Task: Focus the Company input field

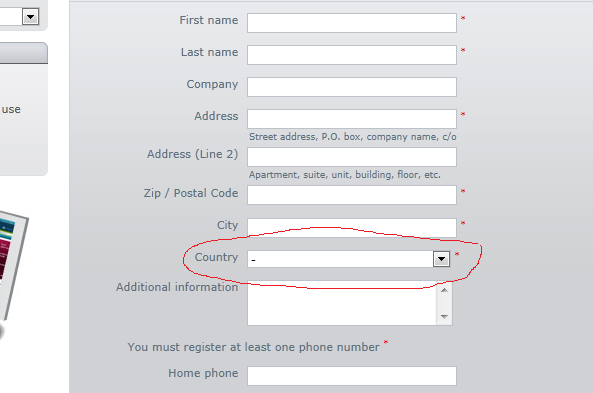Action: click(x=352, y=87)
